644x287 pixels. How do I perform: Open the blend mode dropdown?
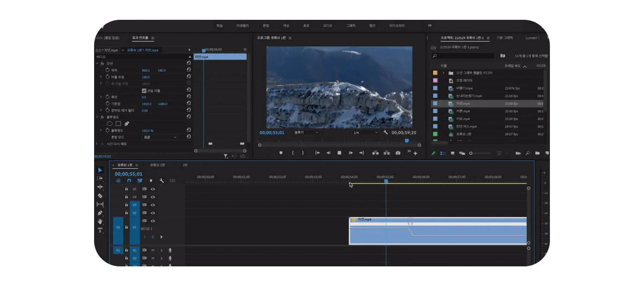pos(160,137)
